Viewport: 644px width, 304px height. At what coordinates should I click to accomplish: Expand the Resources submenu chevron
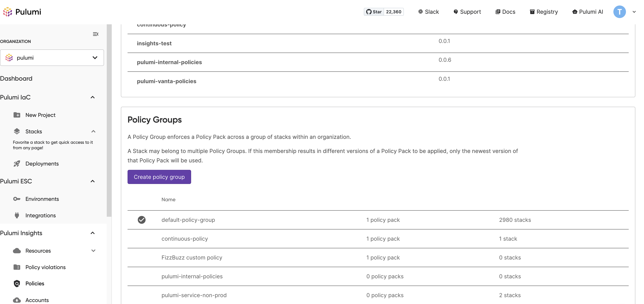[93, 251]
